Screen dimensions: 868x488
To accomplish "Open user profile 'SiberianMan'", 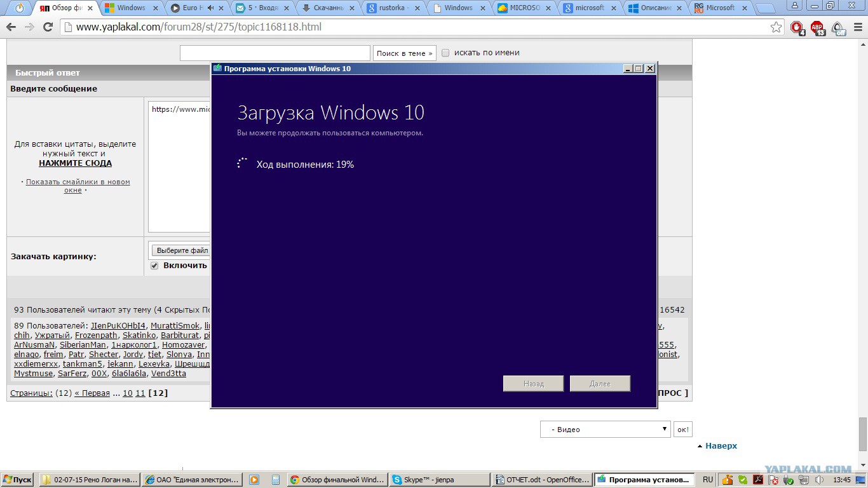I will coord(83,344).
